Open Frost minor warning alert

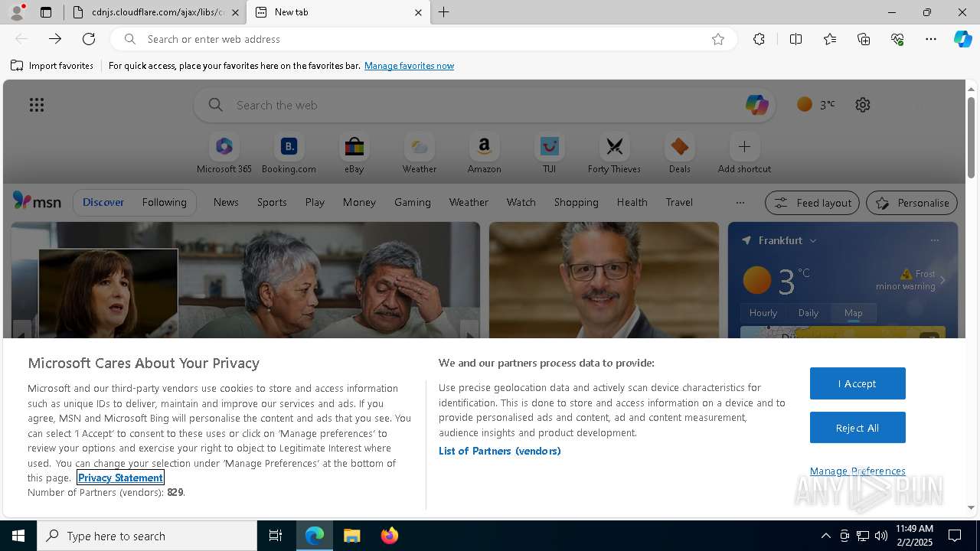[x=911, y=280]
